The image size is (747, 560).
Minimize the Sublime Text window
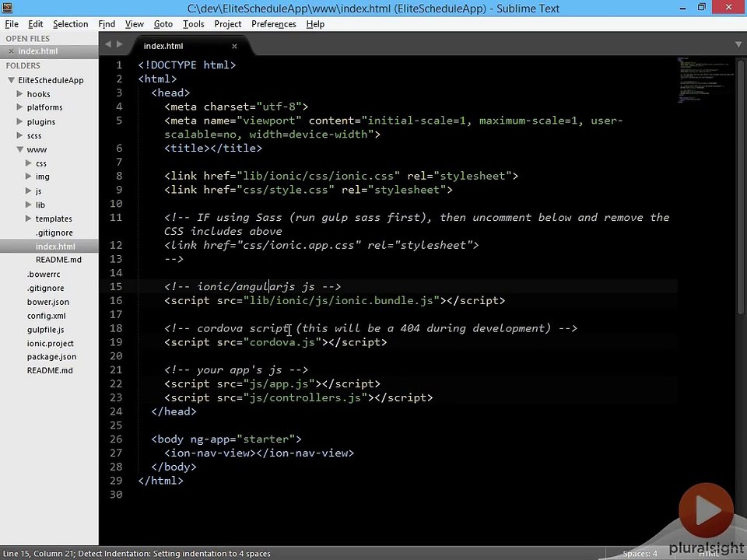click(683, 8)
